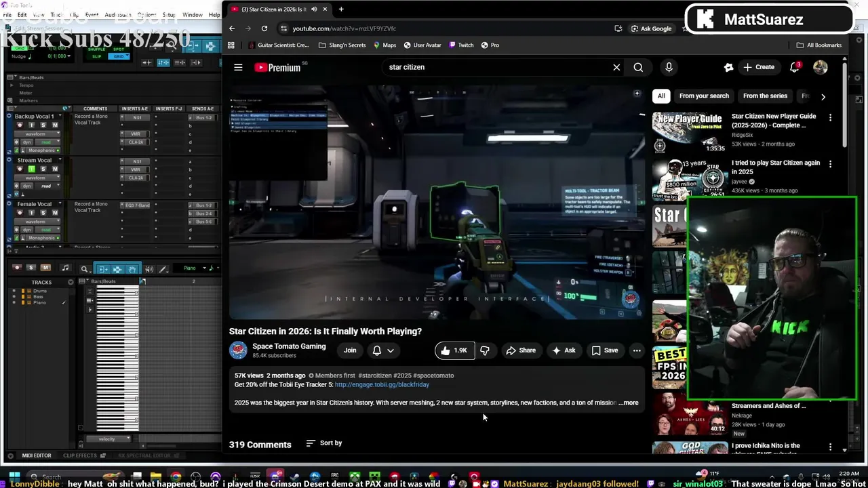Image resolution: width=868 pixels, height=488 pixels.
Task: Toggle MIDI note audition speaker icon
Action: tap(149, 269)
